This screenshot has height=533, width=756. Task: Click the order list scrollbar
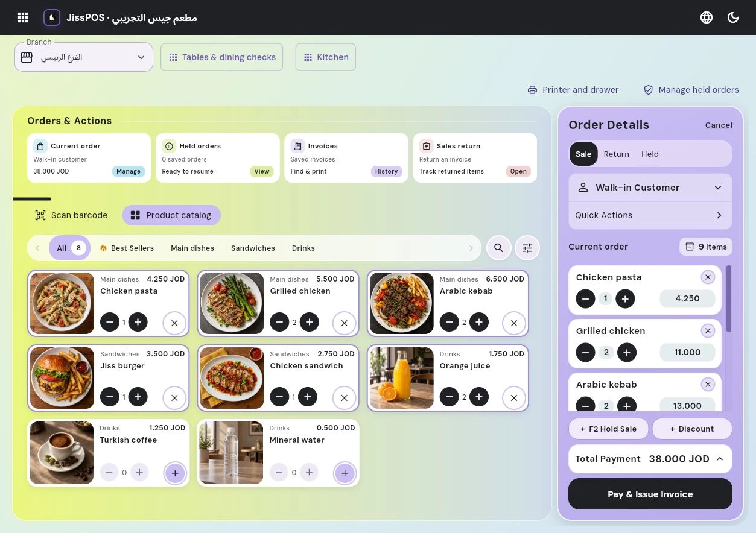click(x=729, y=299)
